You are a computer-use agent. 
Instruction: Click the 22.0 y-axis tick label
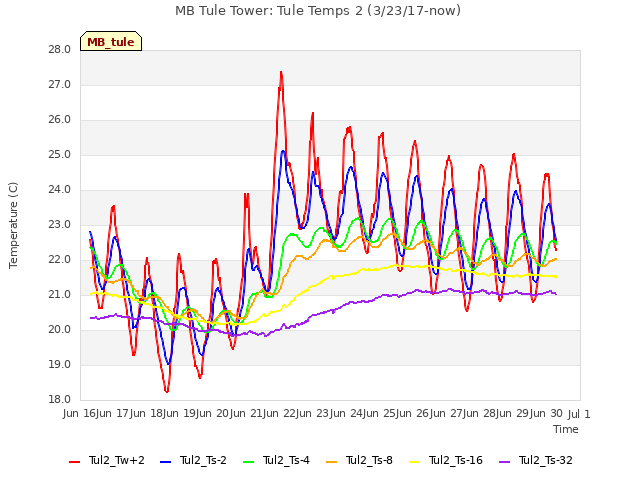tap(60, 260)
